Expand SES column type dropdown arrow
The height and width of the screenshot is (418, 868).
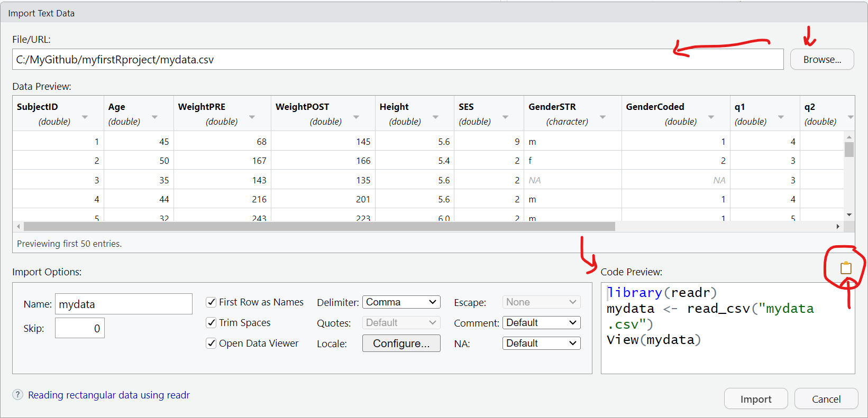pyautogui.click(x=505, y=117)
